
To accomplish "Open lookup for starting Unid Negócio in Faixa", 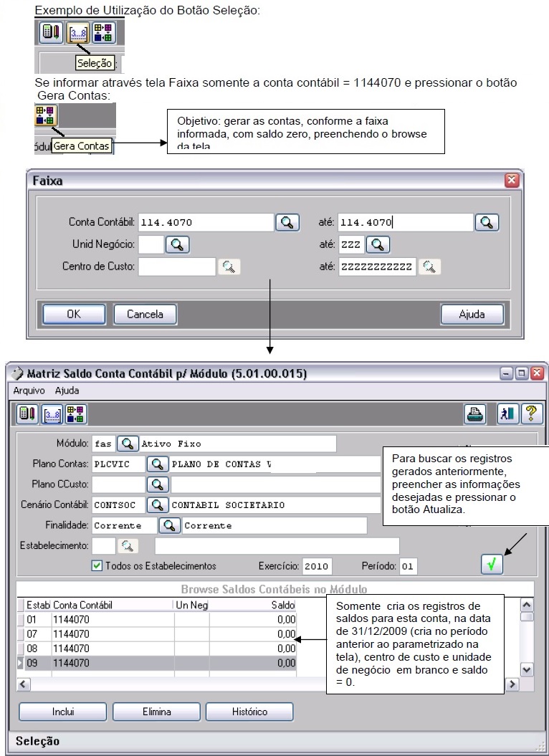I will click(x=177, y=244).
